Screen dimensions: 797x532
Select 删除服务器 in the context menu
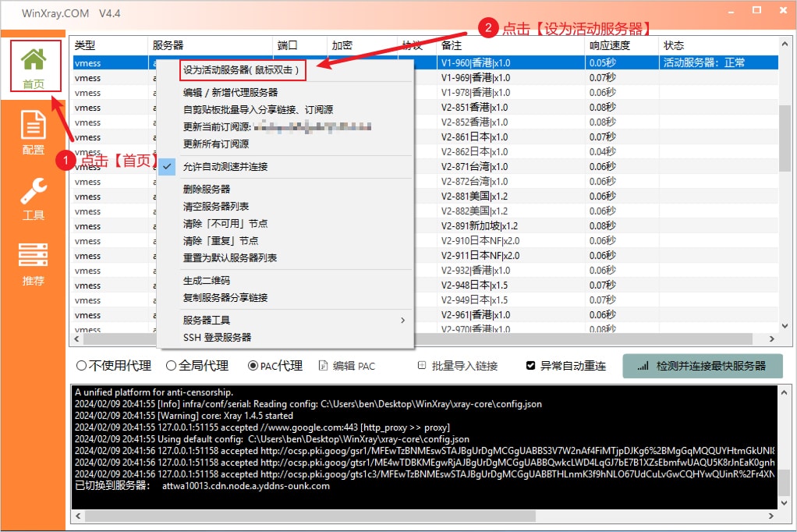click(x=207, y=190)
